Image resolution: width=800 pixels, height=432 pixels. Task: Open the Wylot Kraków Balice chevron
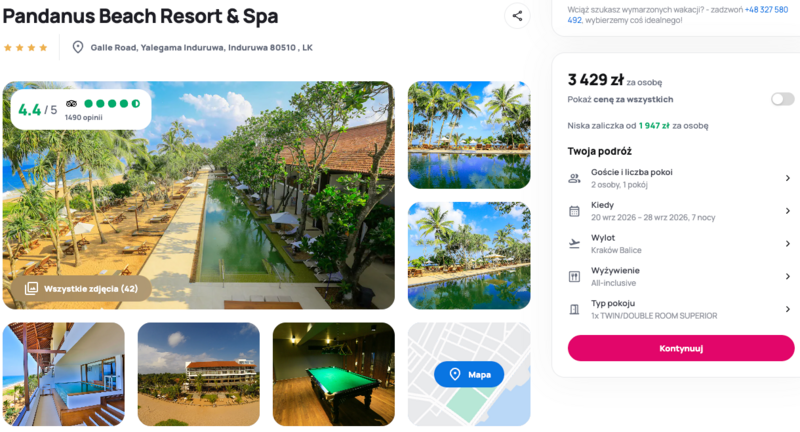click(788, 244)
